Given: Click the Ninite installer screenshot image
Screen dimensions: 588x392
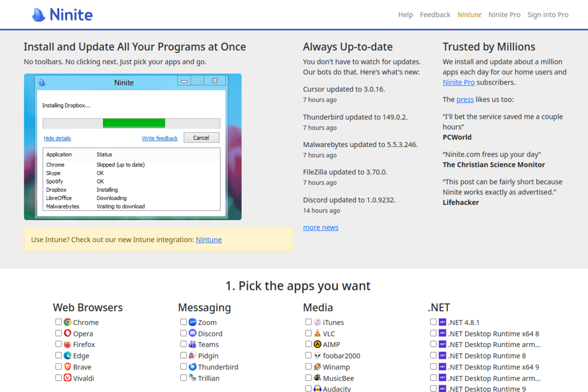Looking at the screenshot, I should 132,147.
